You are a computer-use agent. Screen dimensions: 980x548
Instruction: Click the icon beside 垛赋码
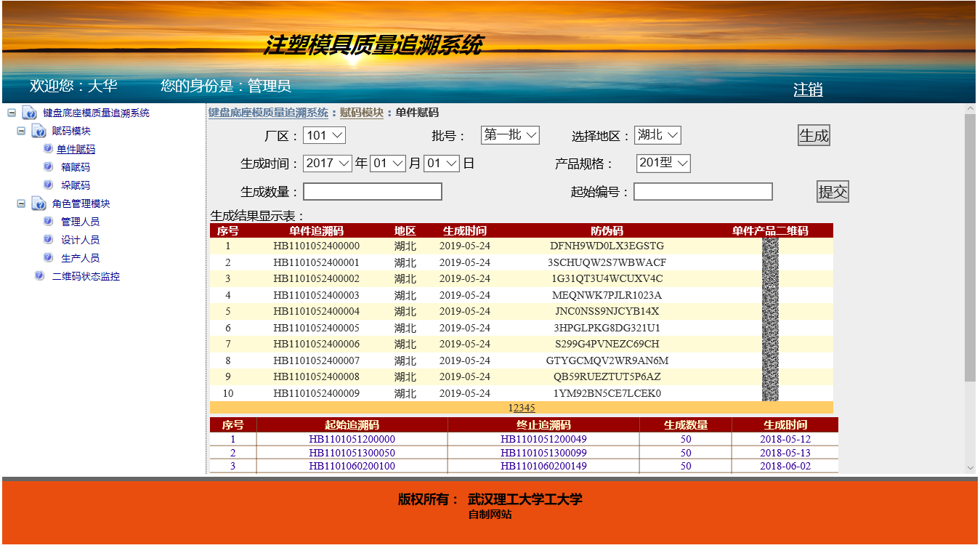pos(48,185)
